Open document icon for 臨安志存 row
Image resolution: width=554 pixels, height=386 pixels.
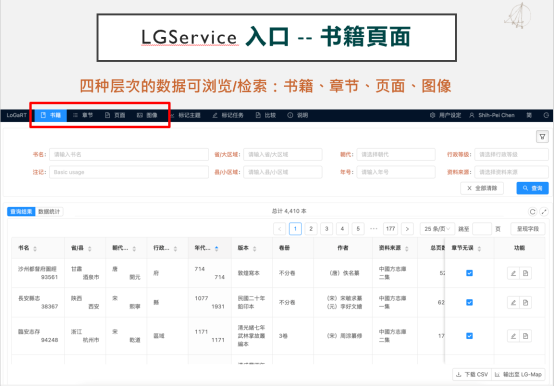(525, 336)
